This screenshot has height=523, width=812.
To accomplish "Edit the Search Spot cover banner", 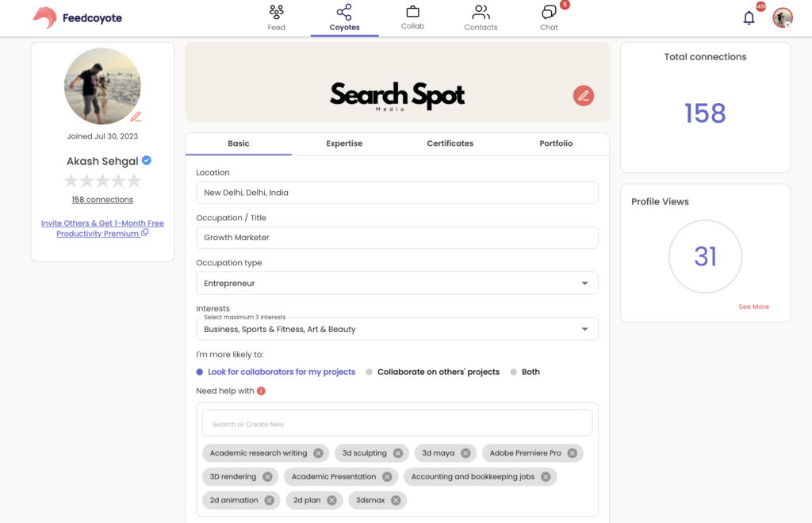I will [x=583, y=96].
